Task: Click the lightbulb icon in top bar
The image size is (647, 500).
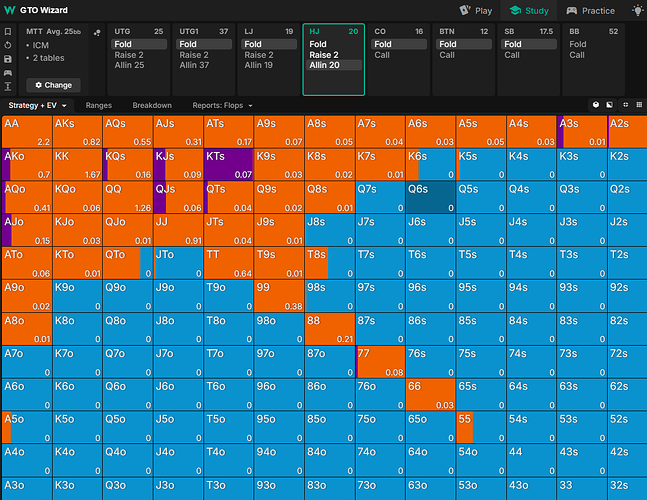Action: tap(638, 10)
